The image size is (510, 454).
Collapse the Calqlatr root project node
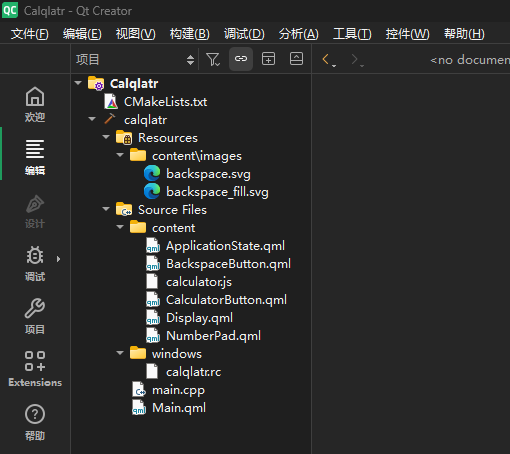(x=78, y=83)
